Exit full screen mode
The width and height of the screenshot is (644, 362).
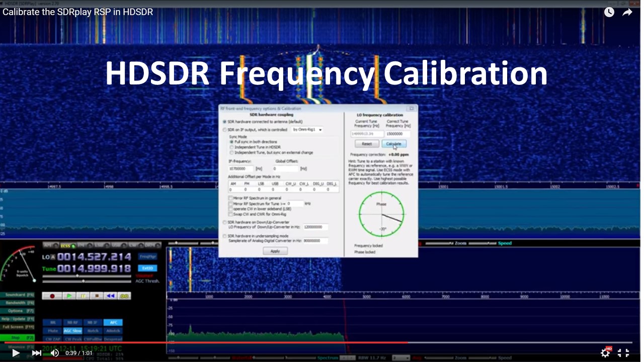coord(623,353)
